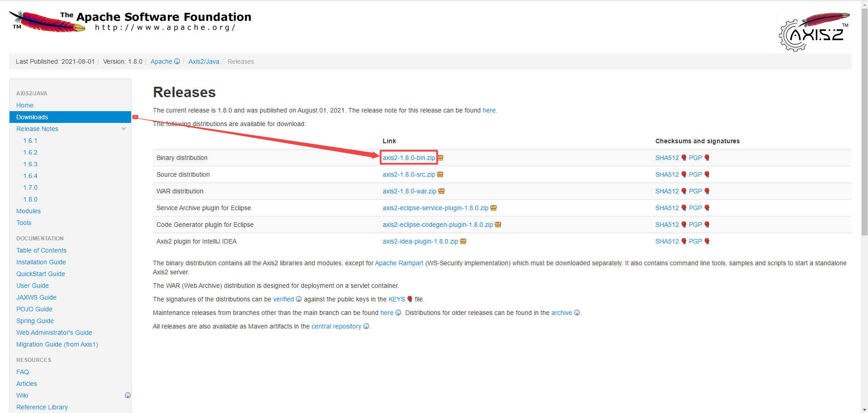Image resolution: width=868 pixels, height=413 pixels.
Task: Click the seal icon after PGP in Binary distribution row
Action: coord(707,158)
